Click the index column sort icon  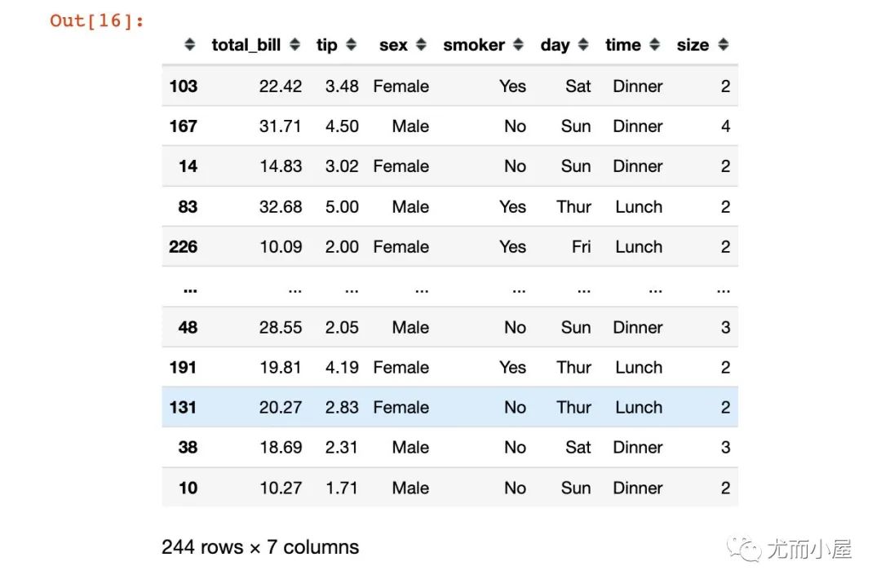point(189,46)
